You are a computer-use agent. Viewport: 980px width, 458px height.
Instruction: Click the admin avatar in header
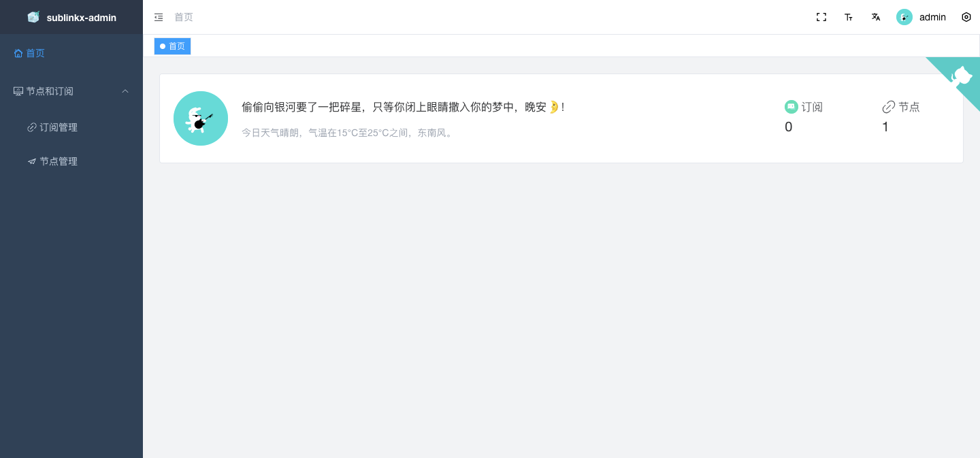pos(904,17)
